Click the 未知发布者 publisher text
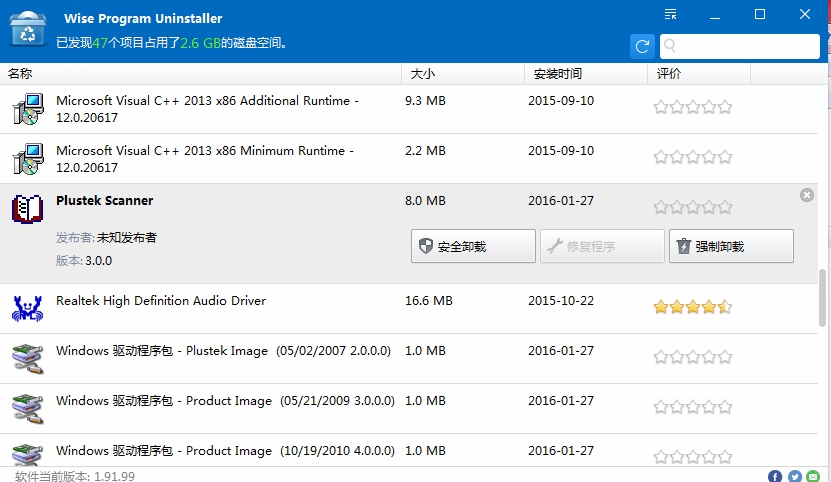 pos(127,238)
